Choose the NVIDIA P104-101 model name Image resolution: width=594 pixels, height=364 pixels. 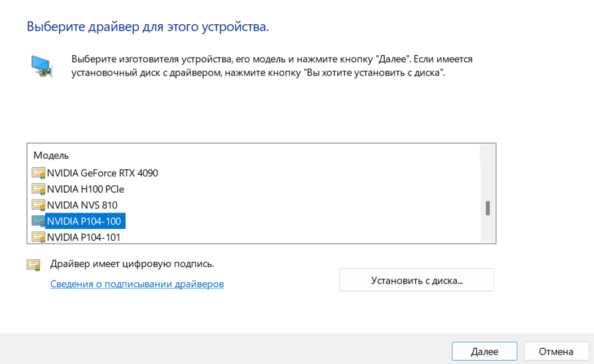(x=83, y=237)
